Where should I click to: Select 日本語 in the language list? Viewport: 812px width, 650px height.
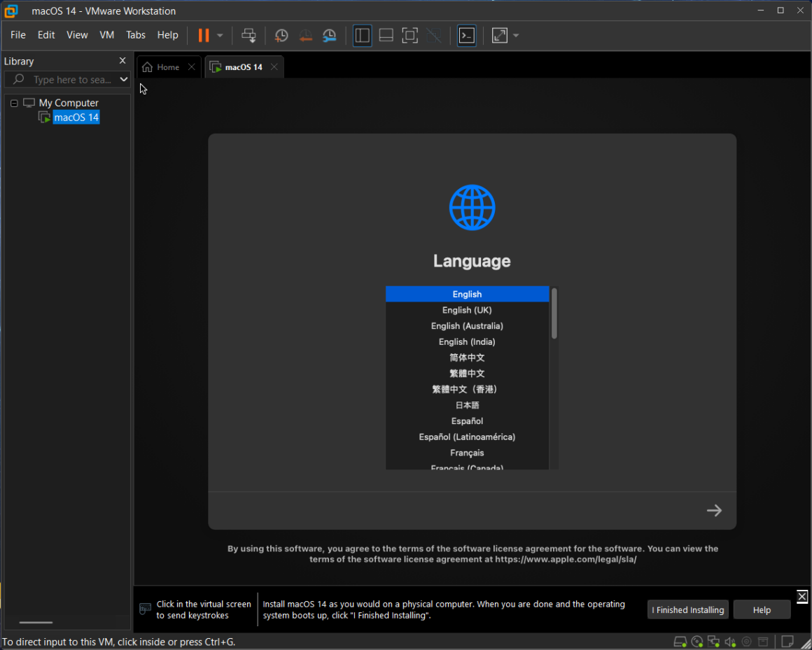pos(467,405)
